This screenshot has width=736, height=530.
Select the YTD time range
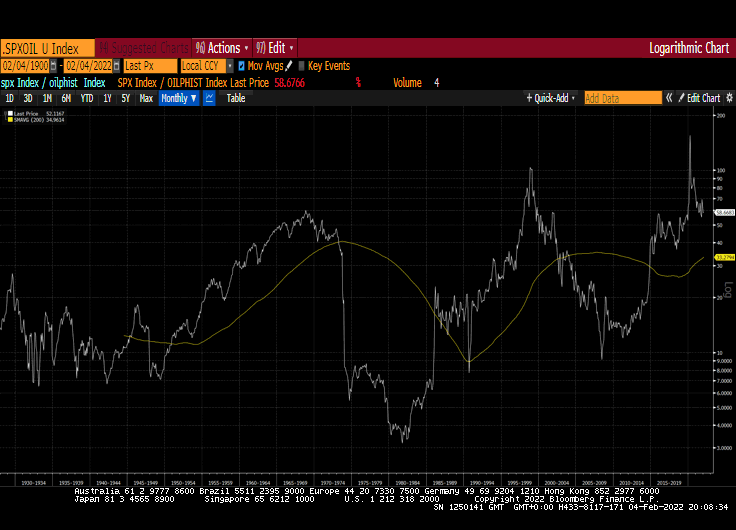[x=86, y=98]
